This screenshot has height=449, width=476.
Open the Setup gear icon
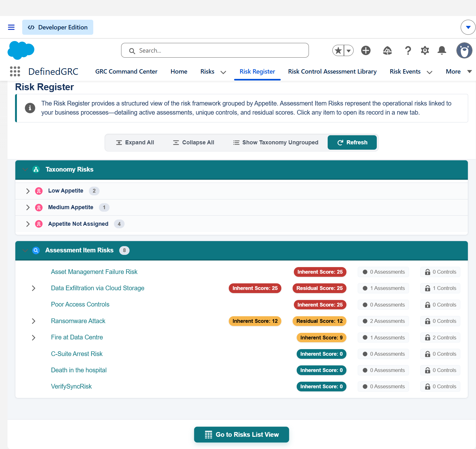click(425, 50)
